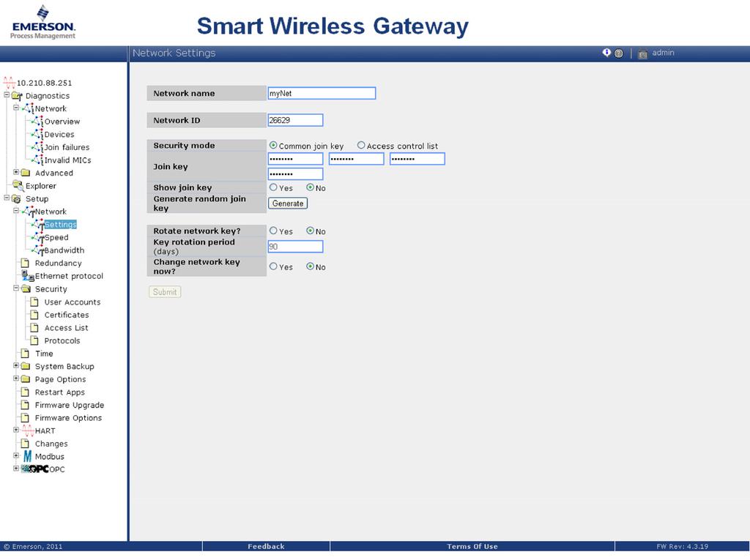The image size is (750, 560).
Task: Click the Network name input field
Action: (322, 93)
